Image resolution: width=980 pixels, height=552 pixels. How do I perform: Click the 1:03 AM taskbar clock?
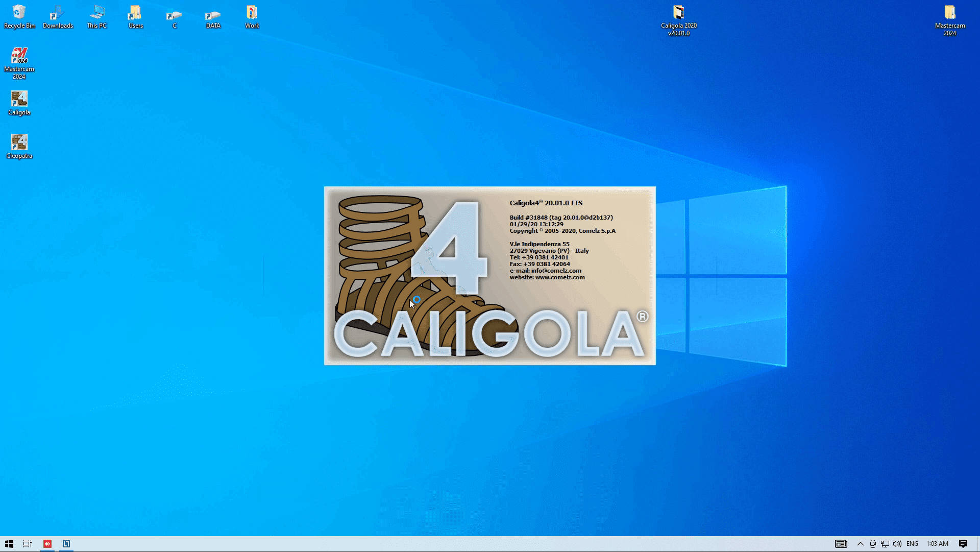click(x=937, y=544)
